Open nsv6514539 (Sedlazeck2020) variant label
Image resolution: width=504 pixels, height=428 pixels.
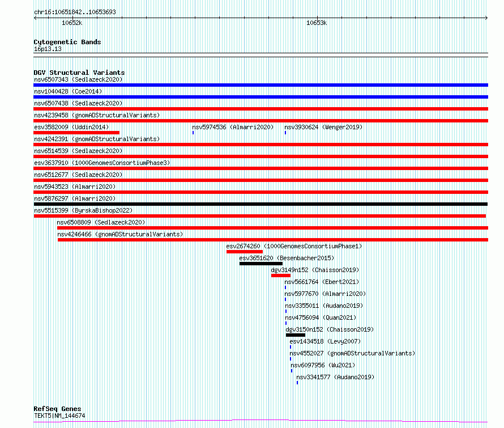78,151
